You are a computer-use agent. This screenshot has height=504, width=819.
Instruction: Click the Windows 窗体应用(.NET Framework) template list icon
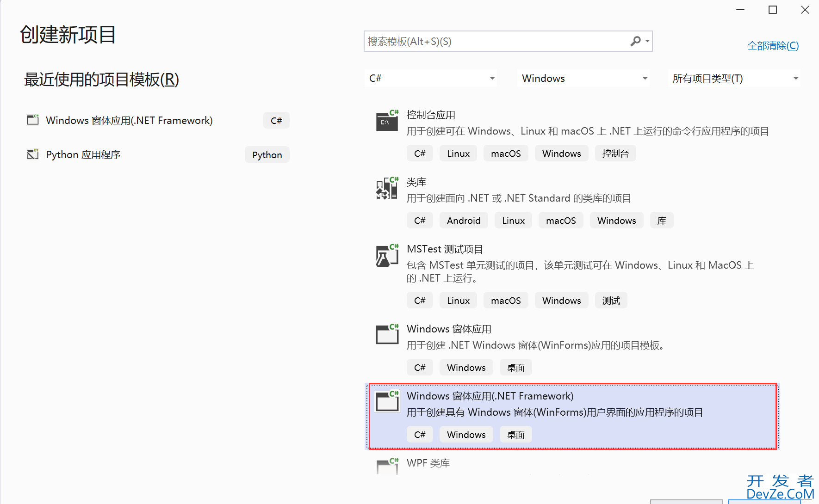click(x=387, y=401)
